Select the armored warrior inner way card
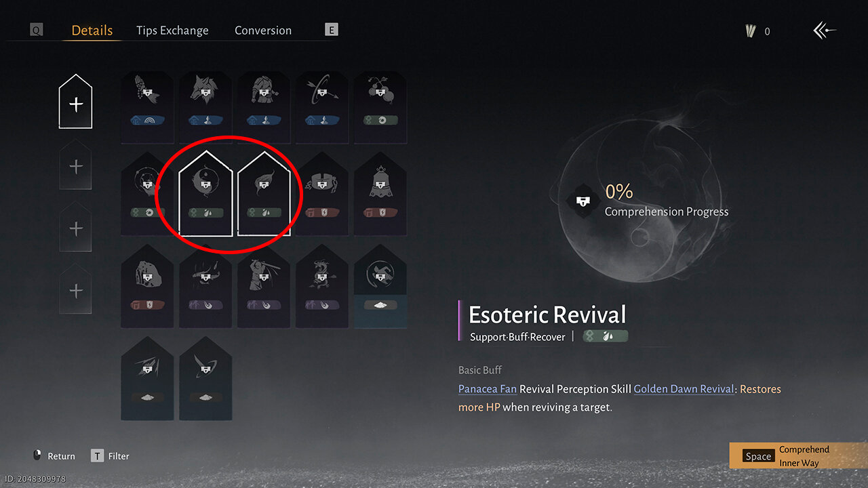Viewport: 868px width, 488px height. [x=264, y=107]
